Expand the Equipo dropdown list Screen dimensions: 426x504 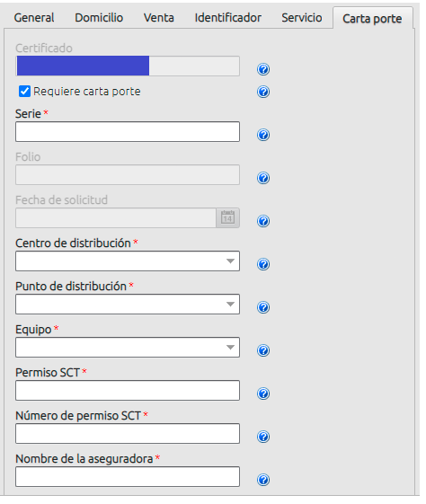(x=128, y=347)
